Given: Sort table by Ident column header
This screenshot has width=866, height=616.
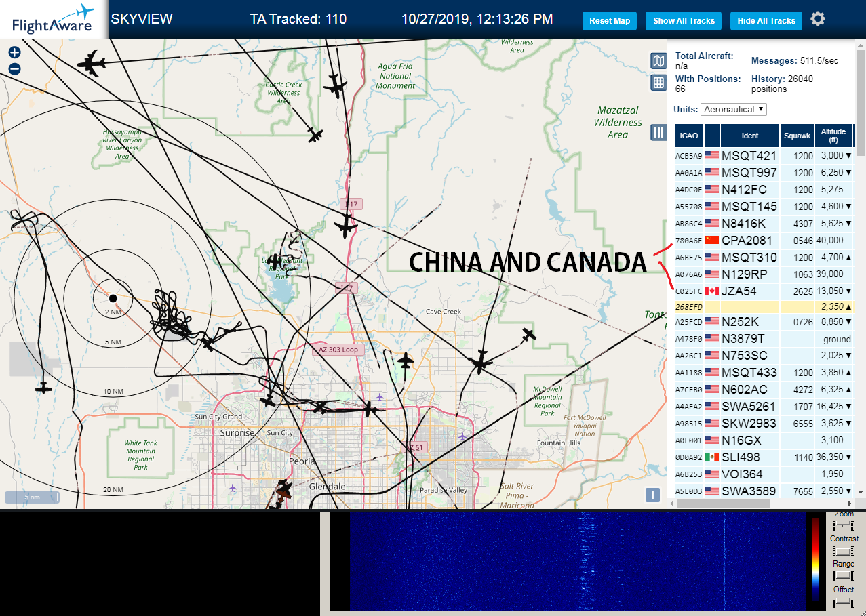Looking at the screenshot, I should click(x=750, y=136).
